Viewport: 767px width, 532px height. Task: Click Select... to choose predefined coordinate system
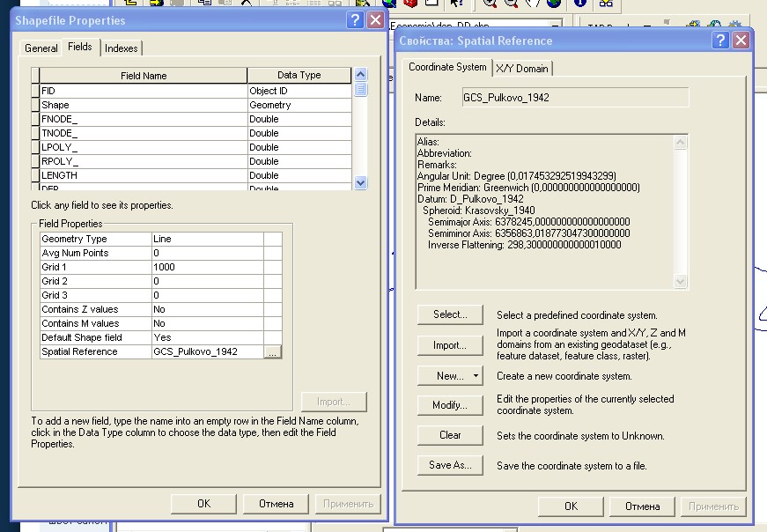(x=450, y=314)
